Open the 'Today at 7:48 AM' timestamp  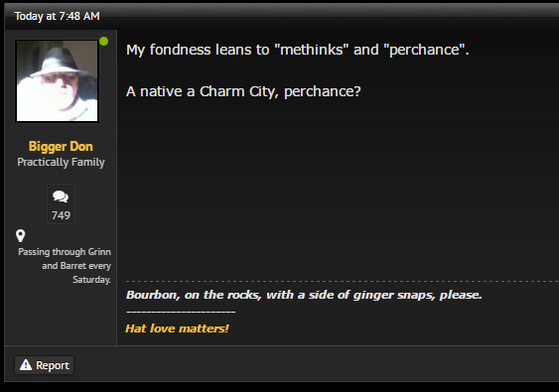(x=57, y=16)
